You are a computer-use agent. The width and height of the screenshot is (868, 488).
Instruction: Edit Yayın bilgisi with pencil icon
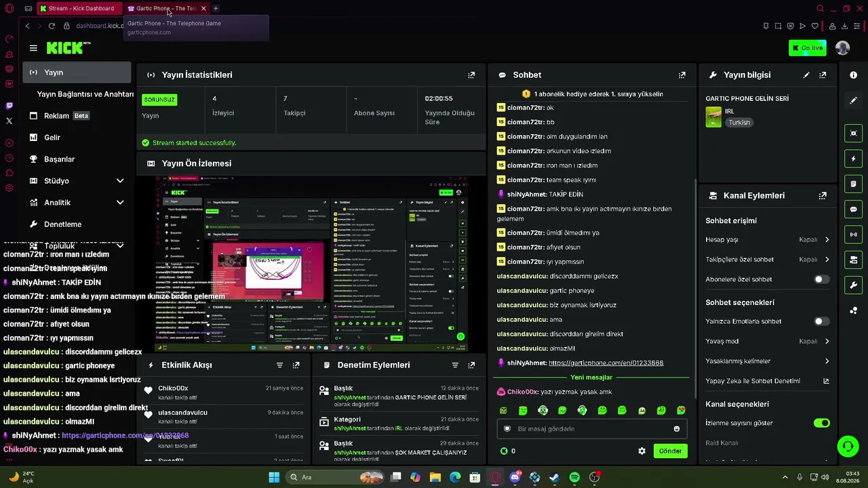tap(806, 75)
